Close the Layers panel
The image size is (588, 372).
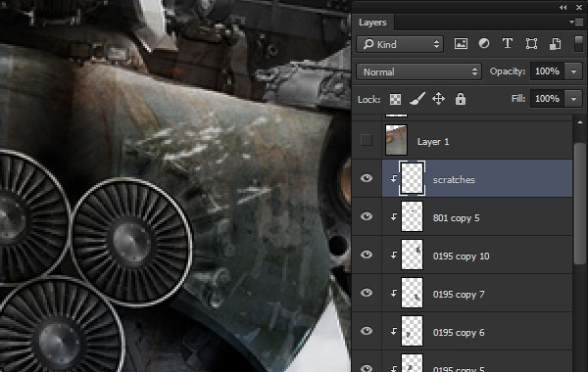click(579, 8)
